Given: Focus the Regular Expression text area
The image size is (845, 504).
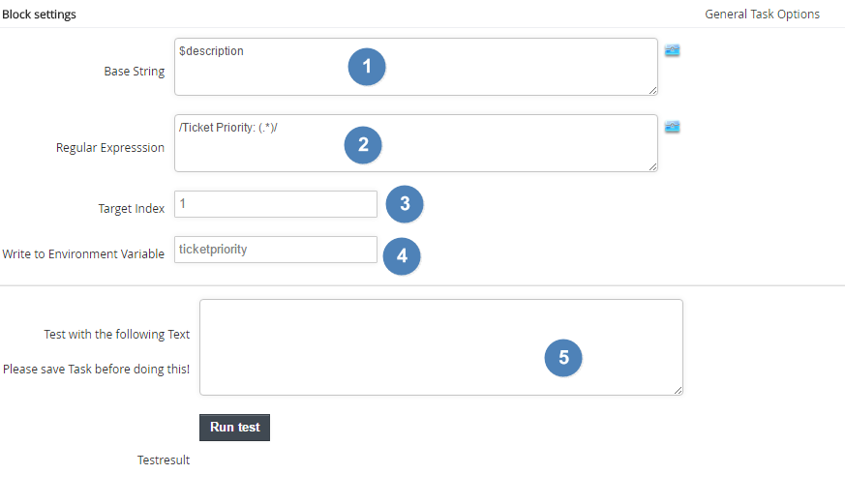Looking at the screenshot, I should [416, 143].
